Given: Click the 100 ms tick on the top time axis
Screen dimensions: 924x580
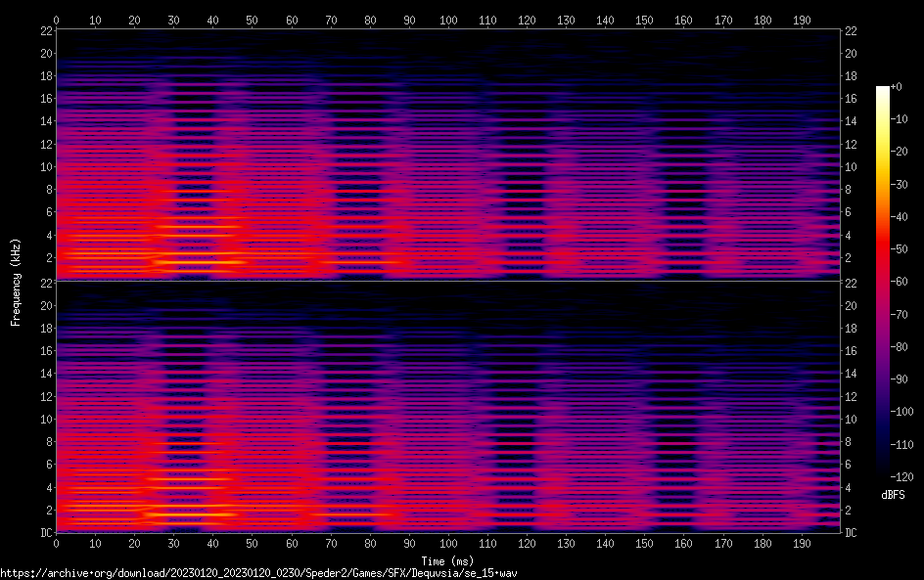Looking at the screenshot, I should (448, 20).
